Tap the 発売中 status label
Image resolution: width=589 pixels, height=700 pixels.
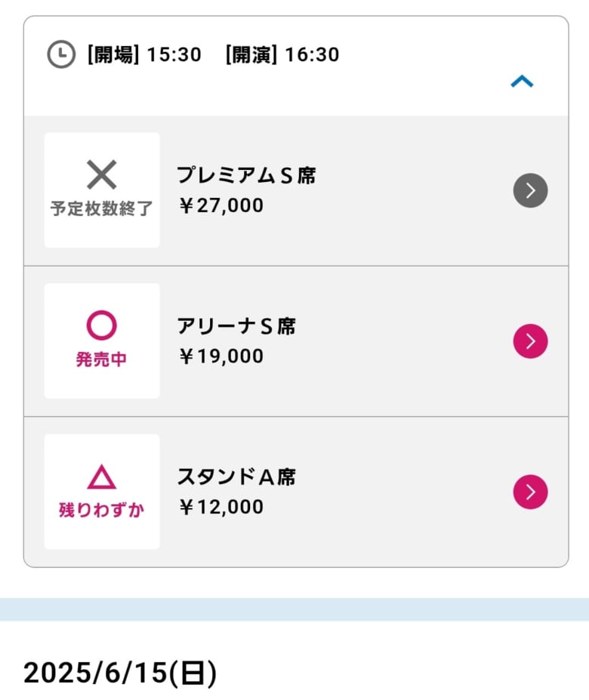(101, 360)
